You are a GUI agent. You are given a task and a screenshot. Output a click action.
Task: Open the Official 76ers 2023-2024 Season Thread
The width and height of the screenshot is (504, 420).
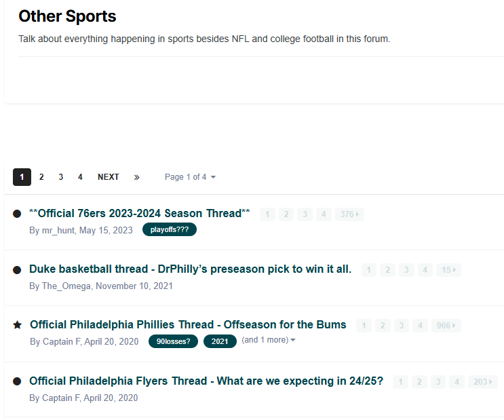(140, 213)
